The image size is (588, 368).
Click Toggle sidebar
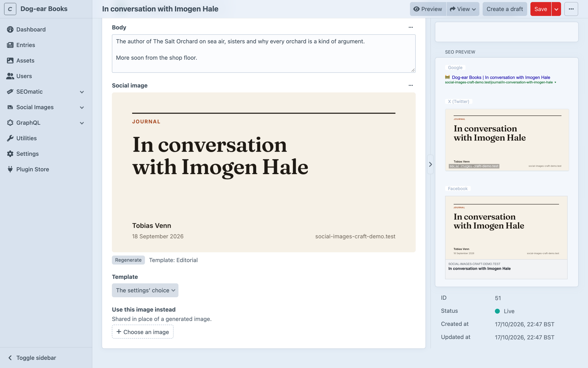coord(36,358)
